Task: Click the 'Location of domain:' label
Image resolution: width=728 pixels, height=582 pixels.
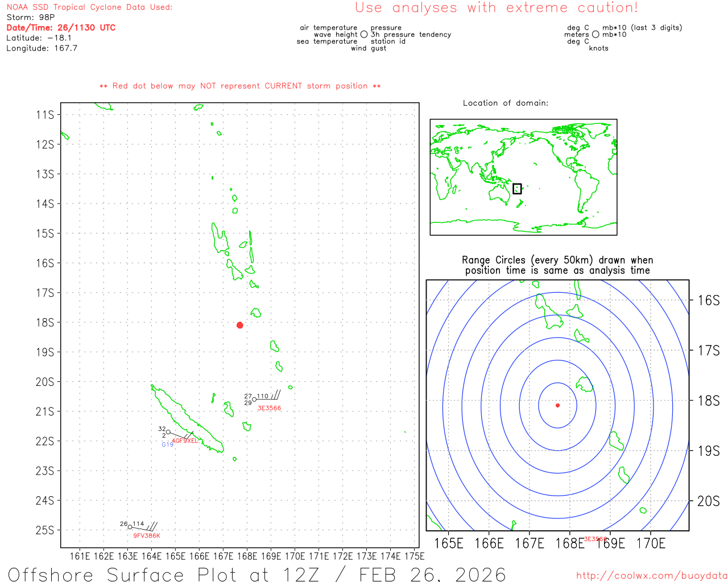Action: pyautogui.click(x=506, y=103)
